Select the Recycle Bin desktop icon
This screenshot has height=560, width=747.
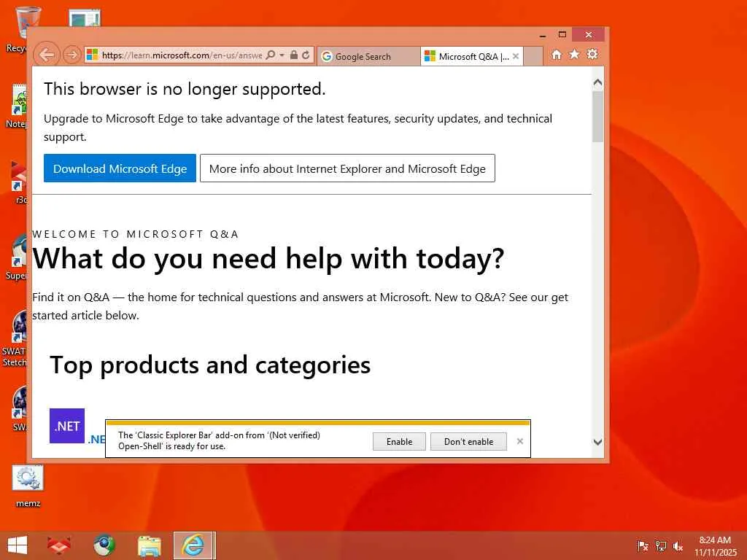coord(17,29)
